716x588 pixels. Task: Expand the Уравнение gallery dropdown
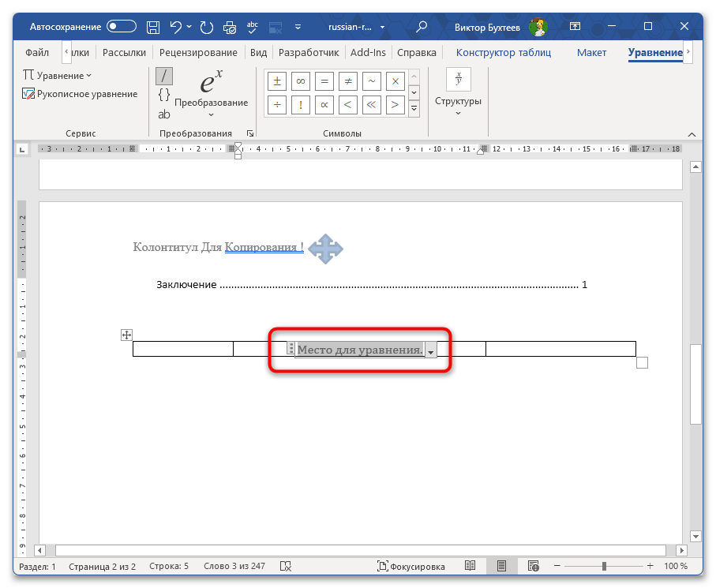click(x=57, y=75)
